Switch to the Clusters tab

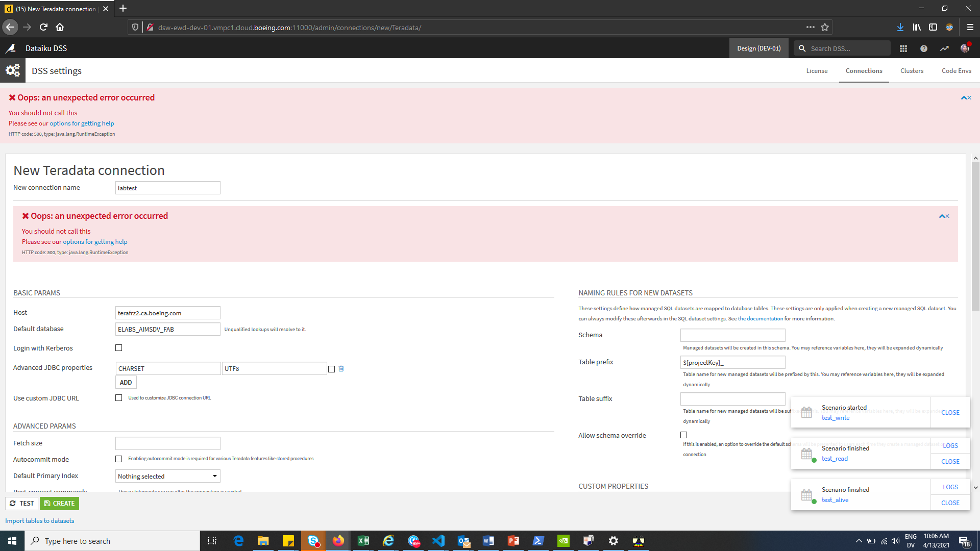pyautogui.click(x=912, y=70)
